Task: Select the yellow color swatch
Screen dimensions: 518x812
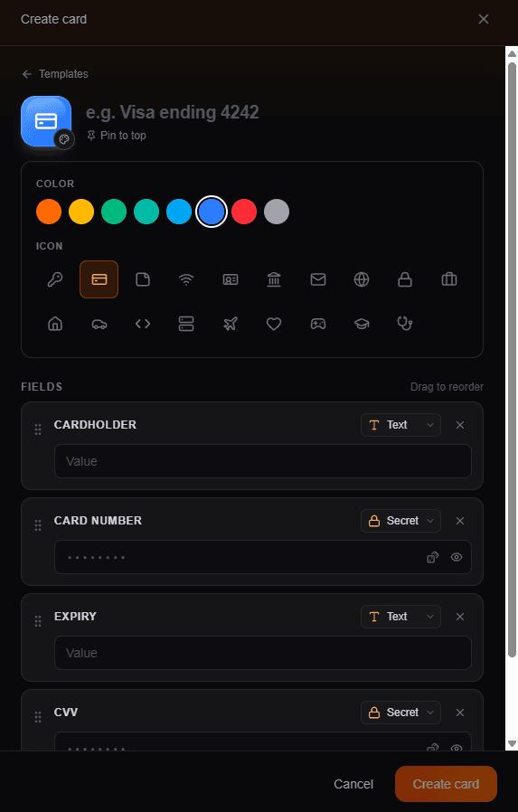Action: [81, 212]
